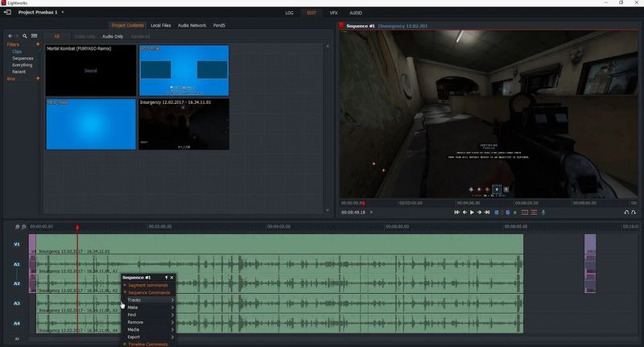Show Audio Only clips filter
This screenshot has height=347, width=644.
113,36
